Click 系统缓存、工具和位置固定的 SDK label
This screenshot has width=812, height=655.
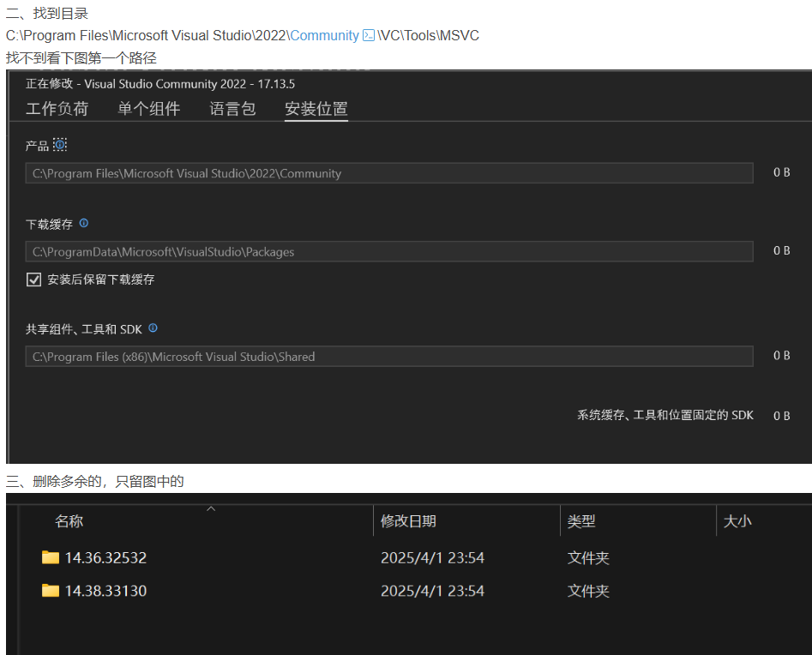coord(665,415)
